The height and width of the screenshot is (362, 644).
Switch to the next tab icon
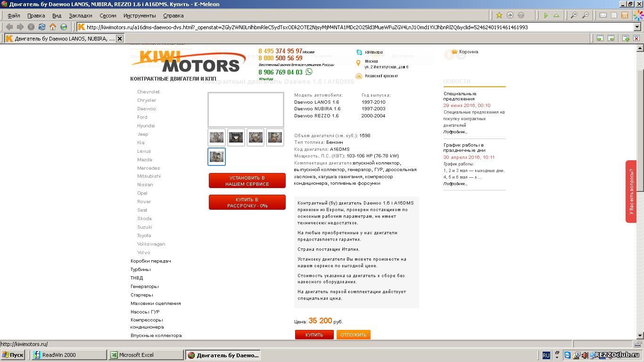click(611, 38)
